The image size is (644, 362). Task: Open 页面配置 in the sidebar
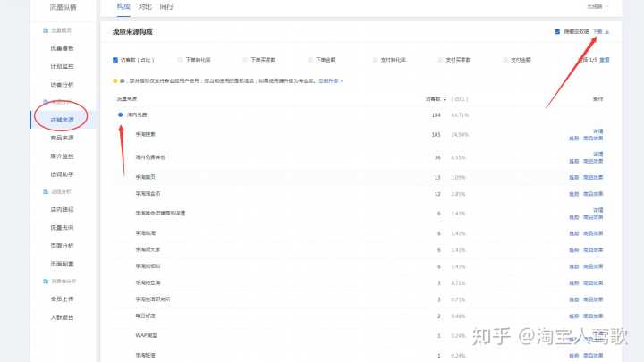pyautogui.click(x=62, y=264)
